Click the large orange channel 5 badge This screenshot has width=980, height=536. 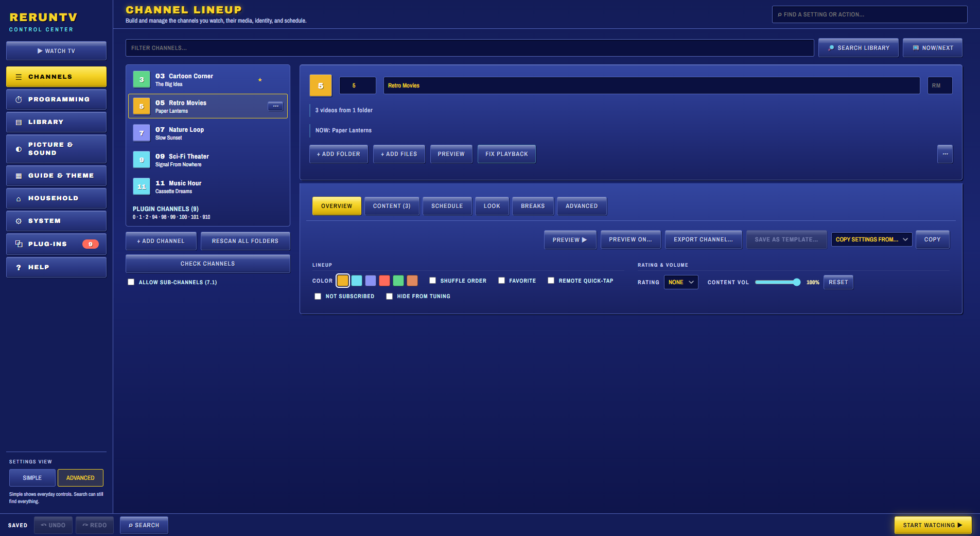(321, 85)
